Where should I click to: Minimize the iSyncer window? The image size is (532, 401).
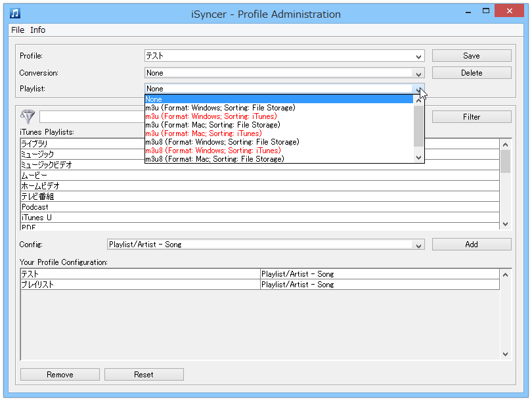[468, 12]
